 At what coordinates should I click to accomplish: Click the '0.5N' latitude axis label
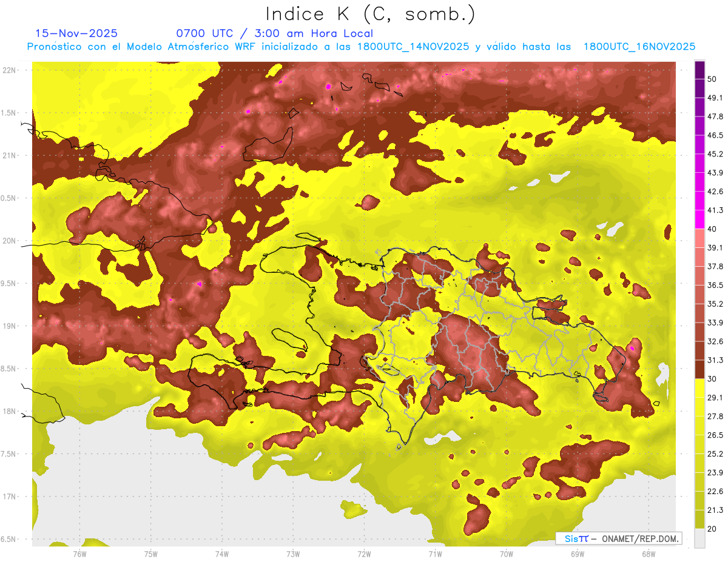coord(9,198)
